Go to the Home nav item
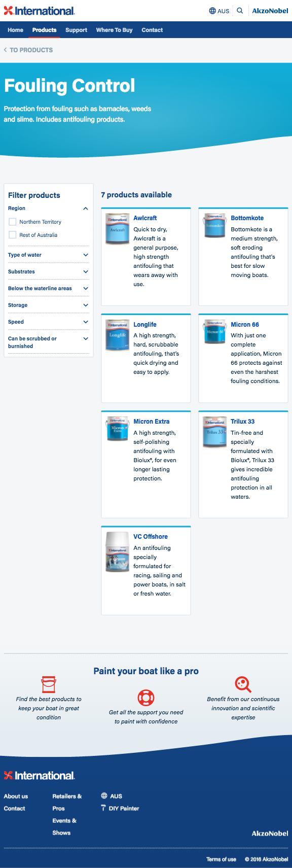The image size is (292, 868). tap(15, 30)
